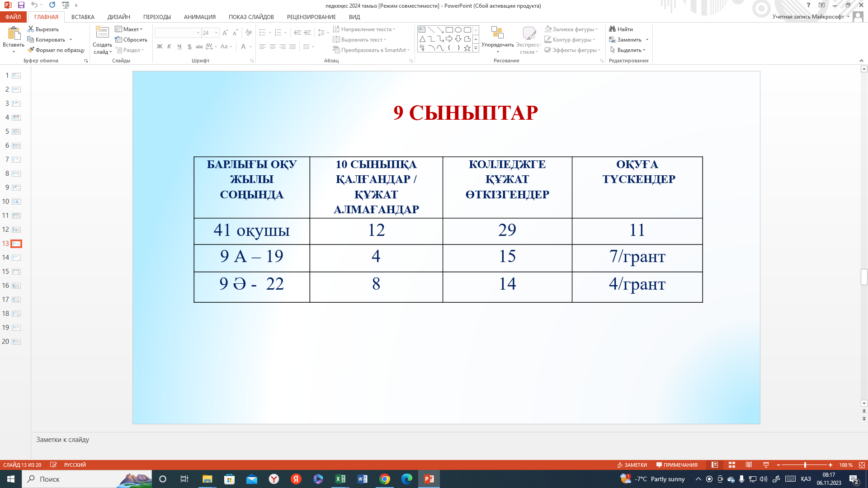Start Slide Show from status bar icon
The height and width of the screenshot is (488, 868).
[x=766, y=465]
